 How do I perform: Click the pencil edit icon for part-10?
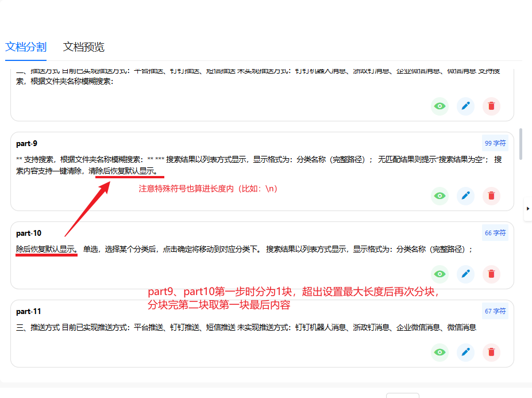(465, 274)
